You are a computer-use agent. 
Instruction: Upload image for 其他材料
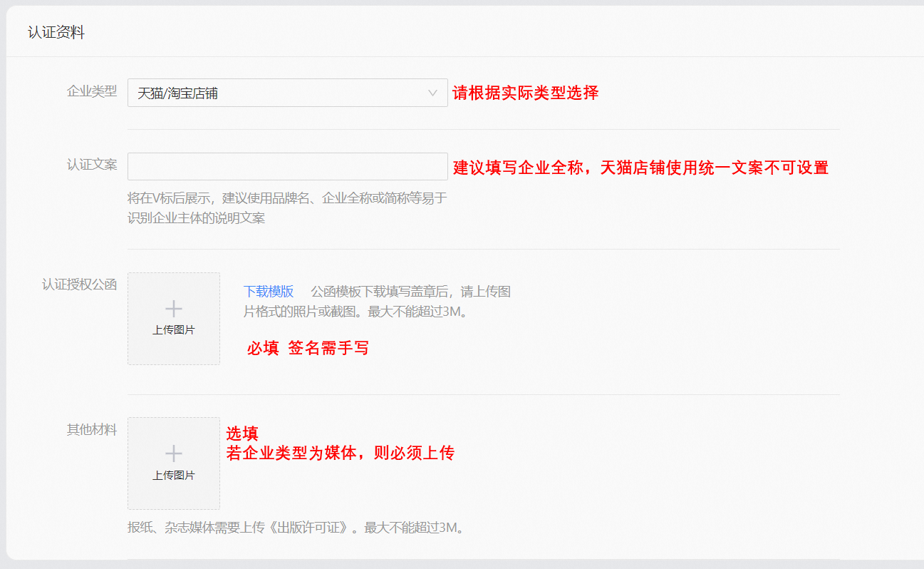(x=174, y=463)
